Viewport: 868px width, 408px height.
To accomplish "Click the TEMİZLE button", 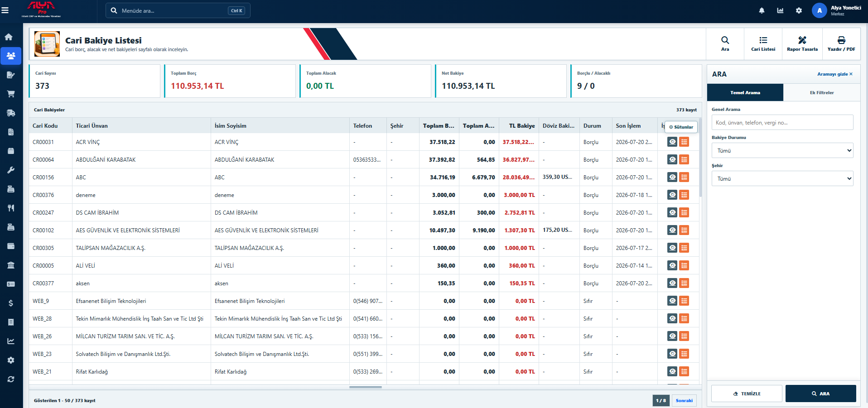I will coord(747,394).
